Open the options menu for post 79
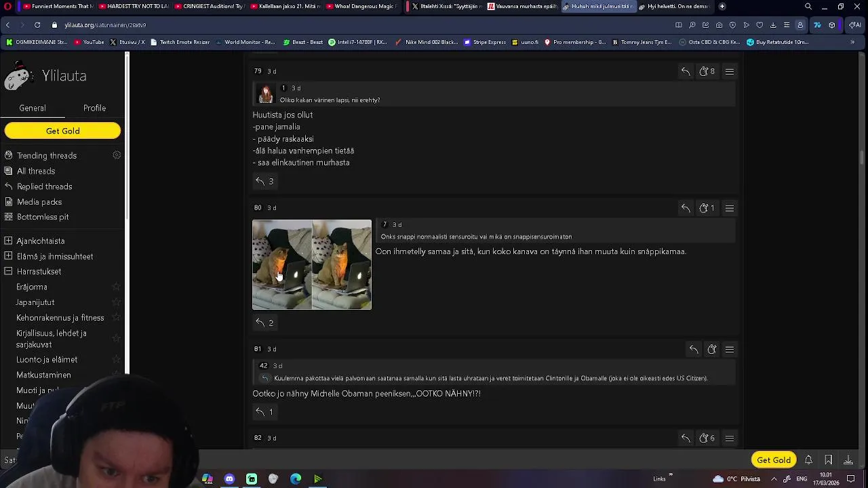Viewport: 868px width, 488px height. coord(730,71)
